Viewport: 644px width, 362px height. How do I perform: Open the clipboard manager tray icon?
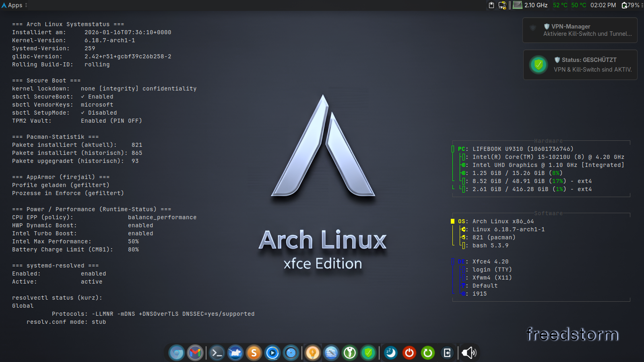coord(491,5)
